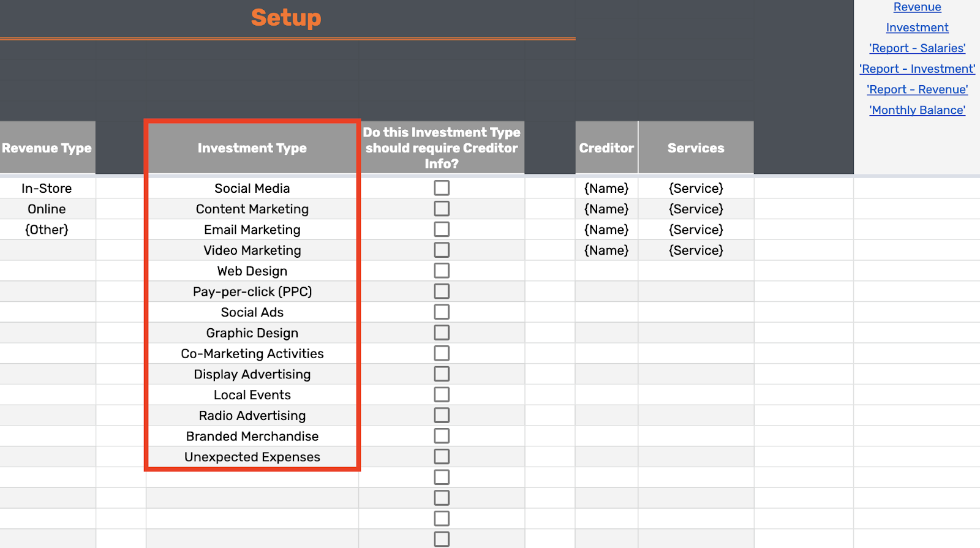The image size is (980, 548).
Task: Enable the Unexpected Expenses checkbox
Action: click(x=442, y=457)
